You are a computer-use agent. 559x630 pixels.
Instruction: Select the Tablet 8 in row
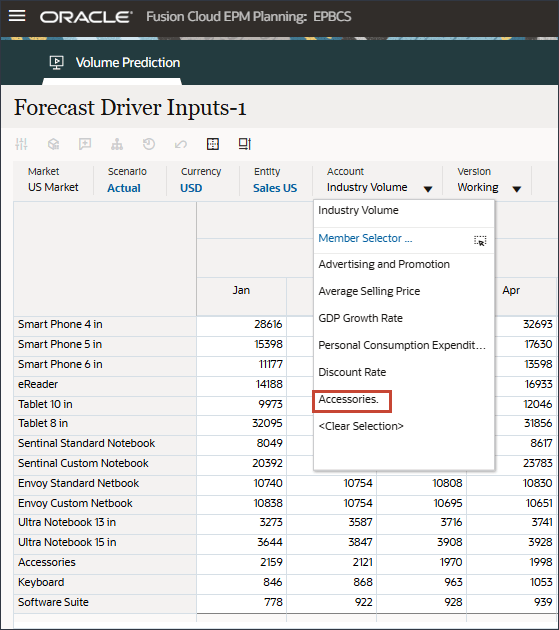point(105,425)
